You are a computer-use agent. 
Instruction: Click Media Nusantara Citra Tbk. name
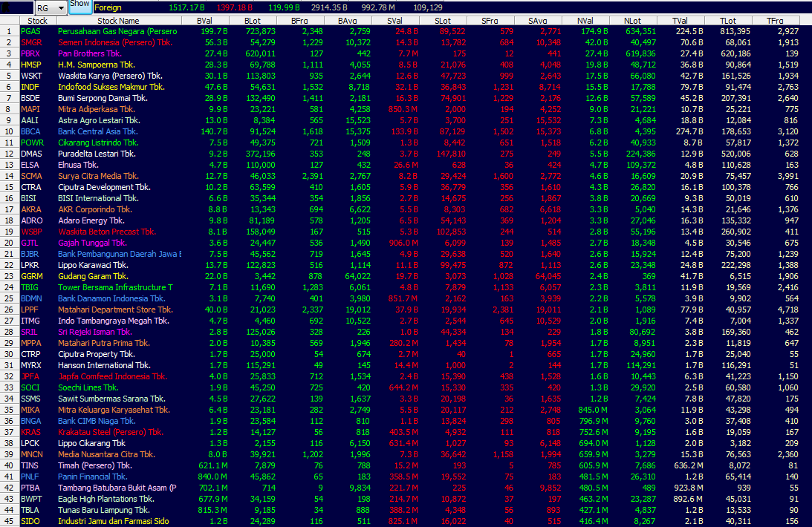pos(107,454)
